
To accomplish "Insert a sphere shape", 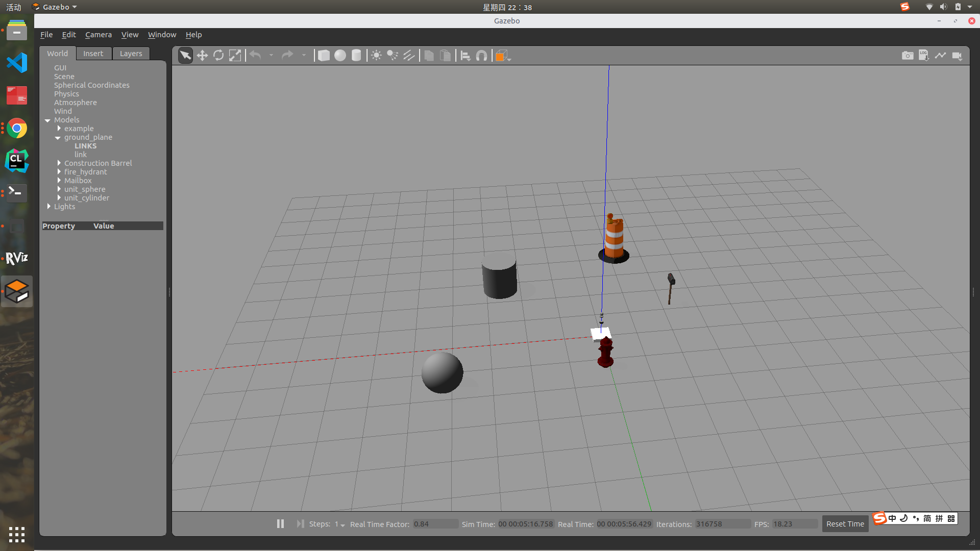I will click(x=340, y=56).
